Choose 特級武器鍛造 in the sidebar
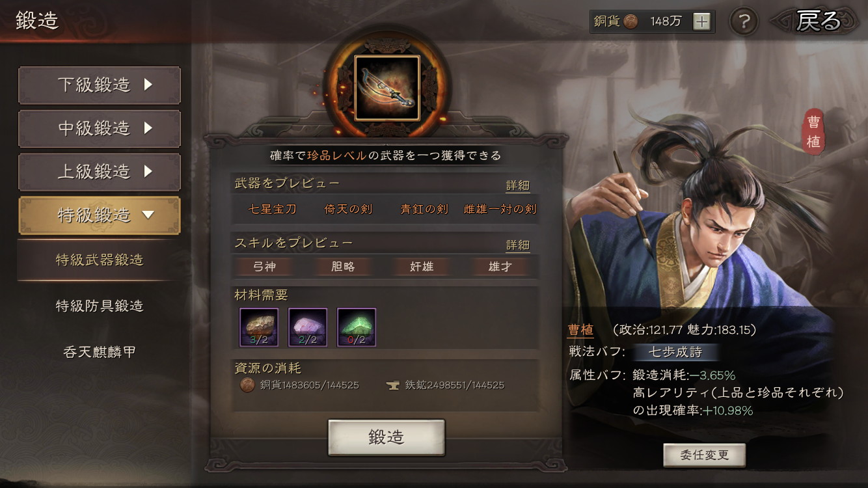The height and width of the screenshot is (488, 868). coord(100,260)
